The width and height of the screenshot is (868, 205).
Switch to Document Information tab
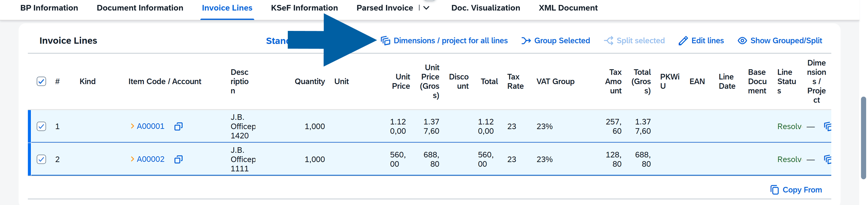(x=140, y=8)
